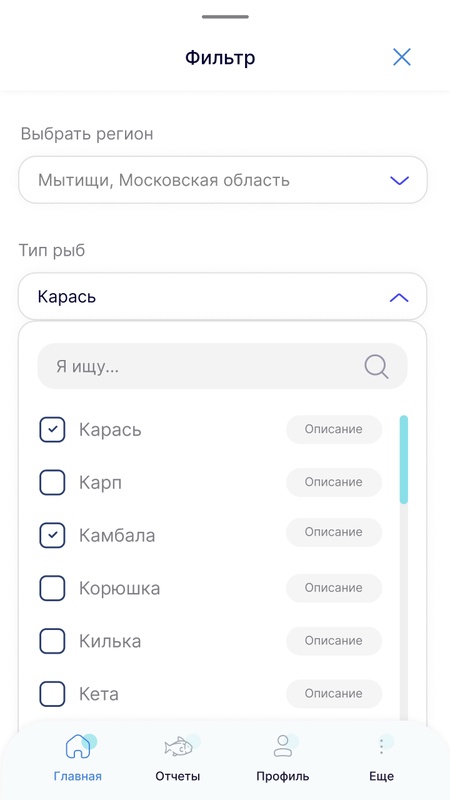
Task: Enable the Корюшка checkbox
Action: click(52, 588)
